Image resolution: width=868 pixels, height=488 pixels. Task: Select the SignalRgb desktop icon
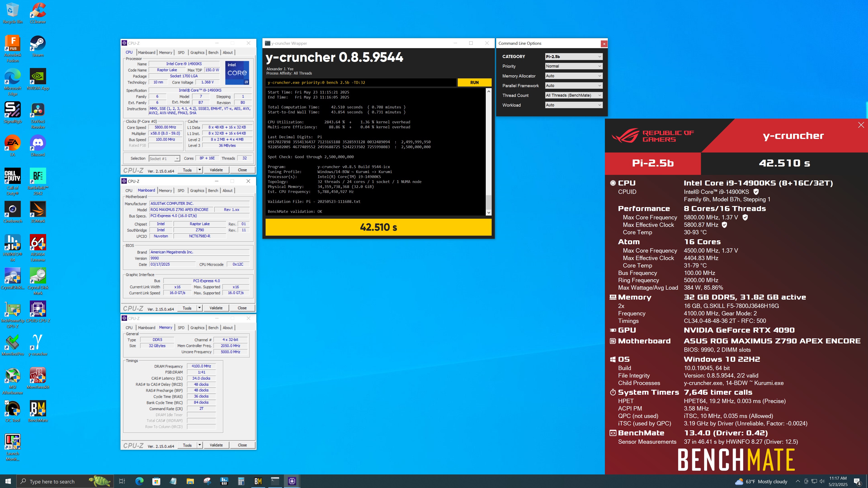click(12, 113)
